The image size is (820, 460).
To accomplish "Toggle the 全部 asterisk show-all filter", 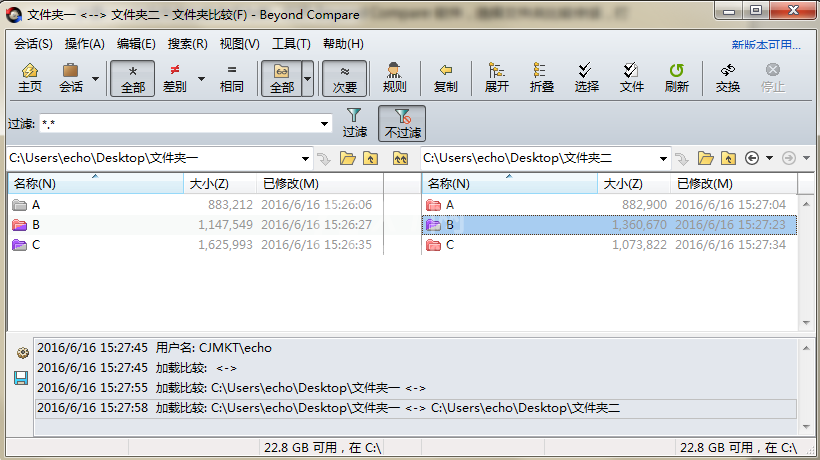I will pyautogui.click(x=132, y=78).
